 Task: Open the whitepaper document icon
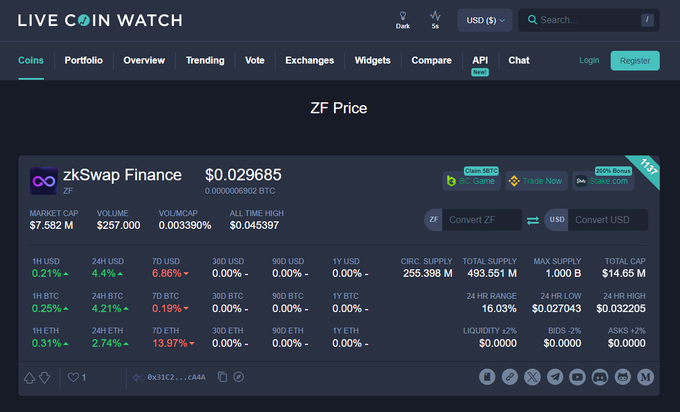point(487,377)
